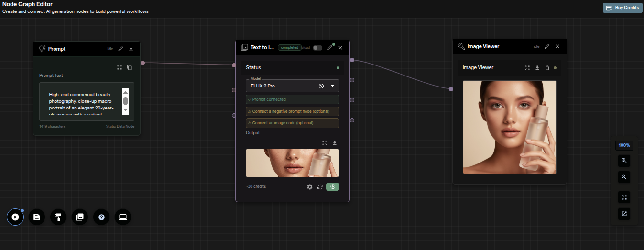
Task: Click the paint roller icon in bottom toolbar
Action: point(58,217)
